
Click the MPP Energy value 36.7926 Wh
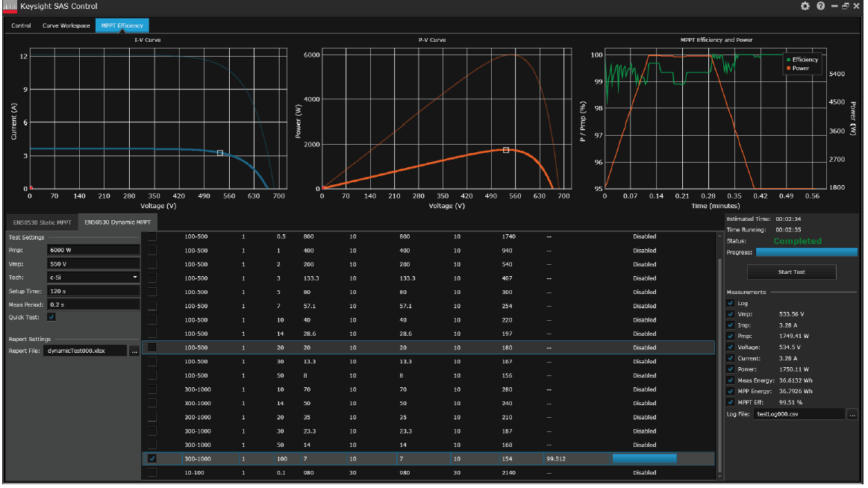[796, 392]
